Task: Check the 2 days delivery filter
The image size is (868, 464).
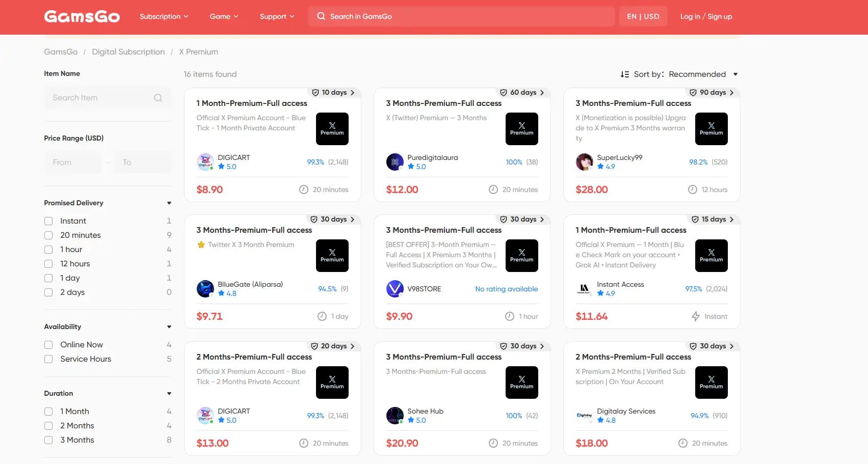Action: (x=48, y=292)
